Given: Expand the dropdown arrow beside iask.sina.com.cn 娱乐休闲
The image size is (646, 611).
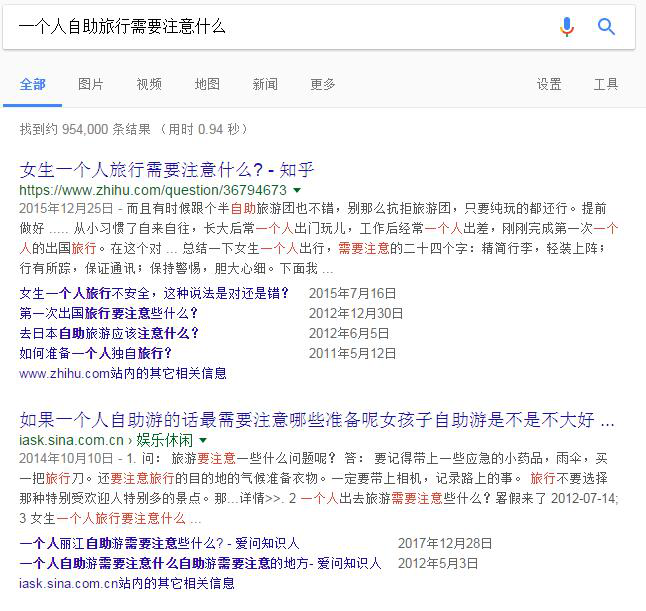Looking at the screenshot, I should point(203,439).
